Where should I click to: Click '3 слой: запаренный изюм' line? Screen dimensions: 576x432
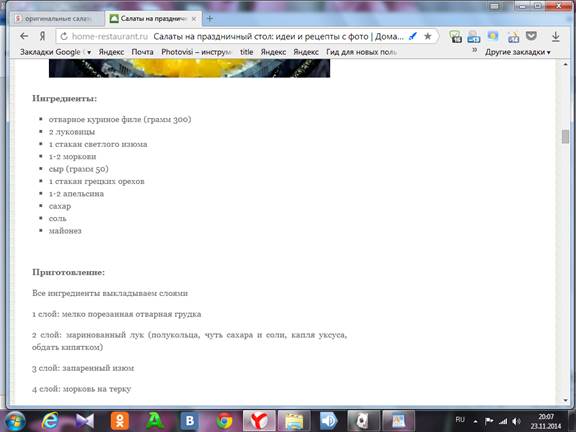click(83, 368)
